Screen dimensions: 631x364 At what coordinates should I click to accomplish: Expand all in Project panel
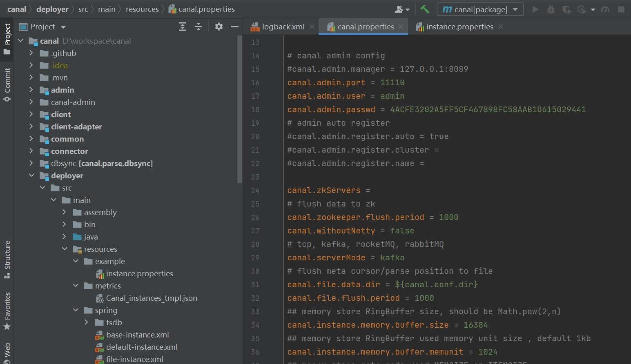[x=183, y=27]
